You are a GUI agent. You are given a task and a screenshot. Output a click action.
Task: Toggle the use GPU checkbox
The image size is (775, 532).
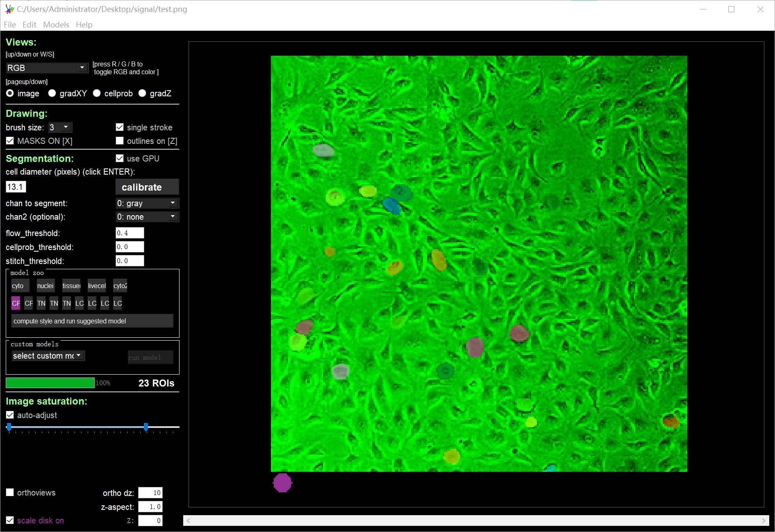coord(120,159)
